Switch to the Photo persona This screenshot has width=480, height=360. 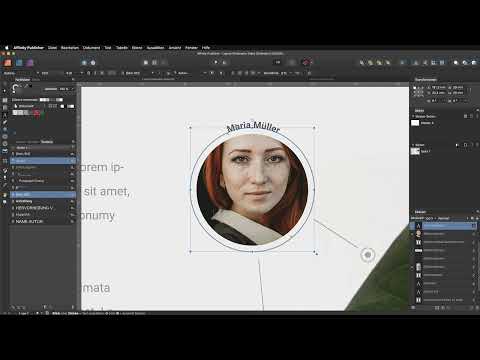click(x=30, y=62)
